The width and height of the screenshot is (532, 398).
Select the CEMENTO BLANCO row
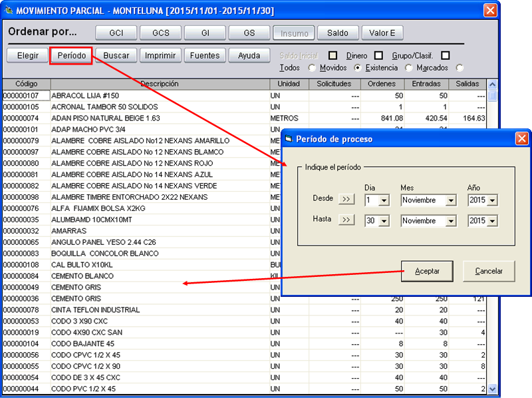pyautogui.click(x=142, y=276)
